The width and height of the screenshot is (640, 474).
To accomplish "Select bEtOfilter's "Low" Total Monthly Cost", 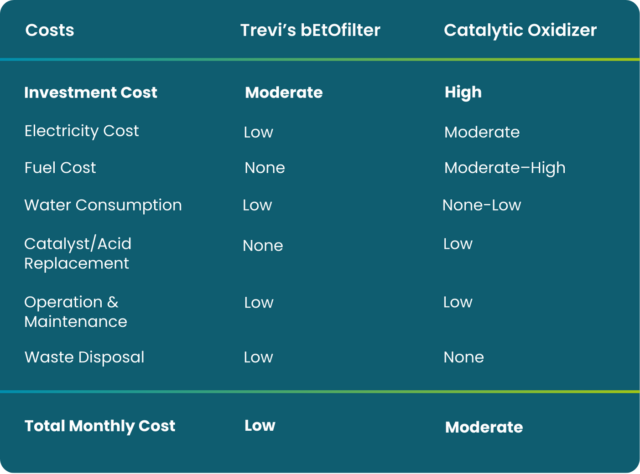I will click(x=260, y=426).
